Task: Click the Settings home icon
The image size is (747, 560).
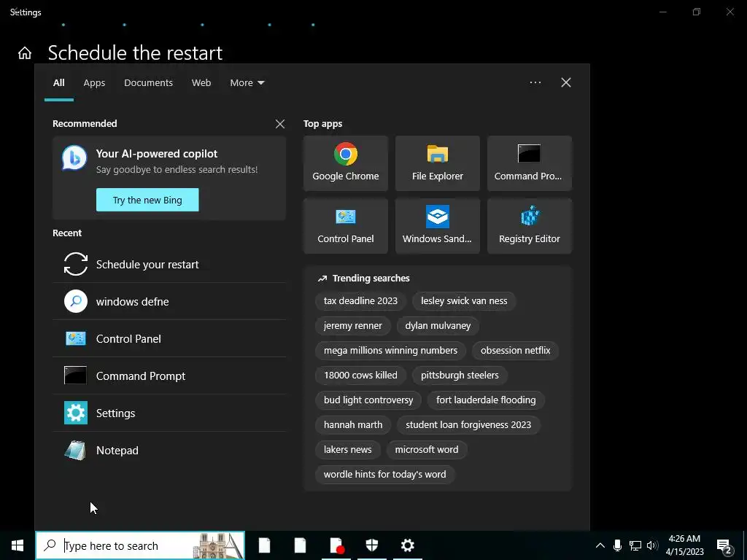Action: (25, 53)
